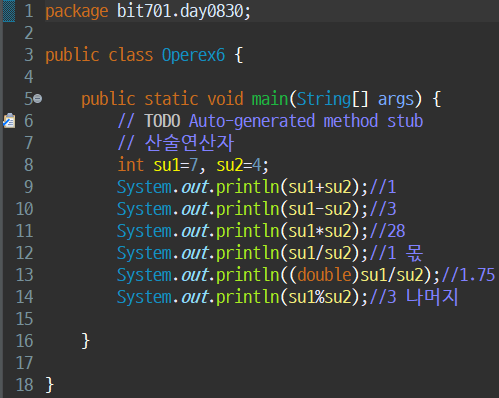Screen dimensions: 499x398
Task: Click the //28 comment
Action: [x=387, y=231]
